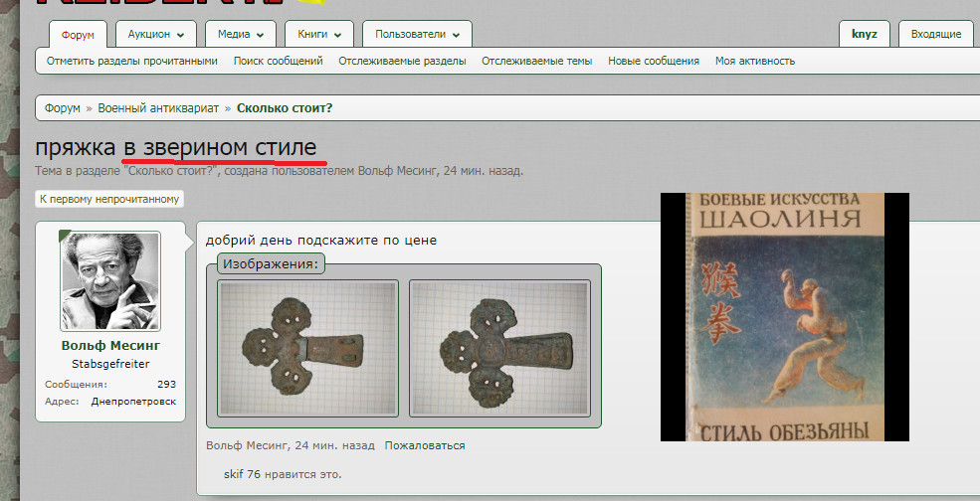Screen dimensions: 980x501
Task: Click the thread title пряжка в зверином стиле
Action: point(176,148)
